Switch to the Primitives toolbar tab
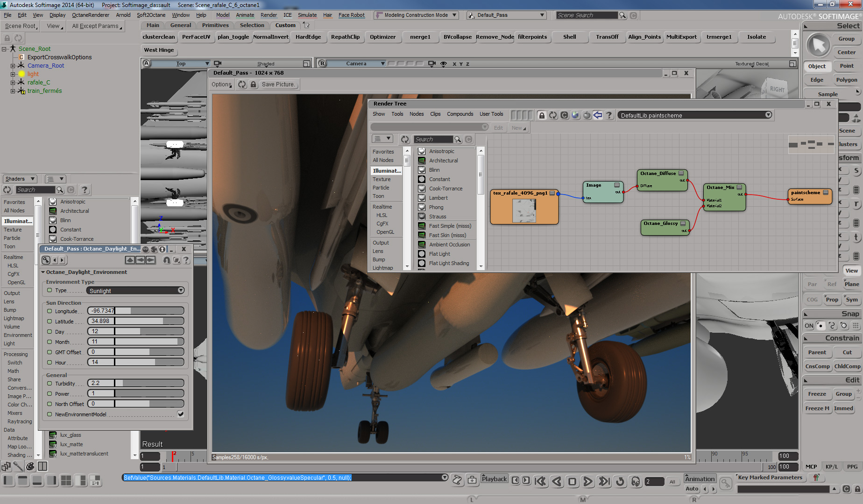The image size is (863, 504). pos(215,25)
